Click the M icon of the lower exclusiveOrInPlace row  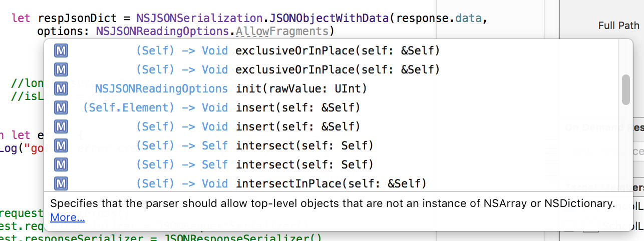click(x=61, y=69)
